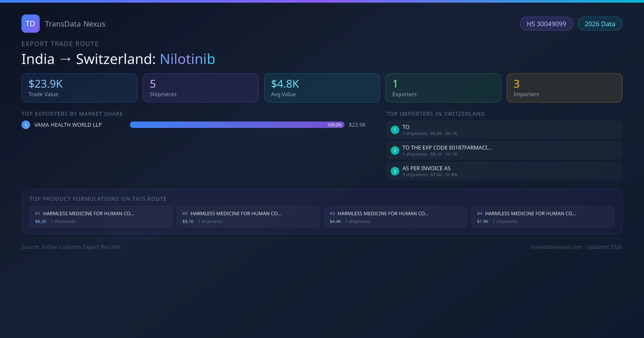Click the 100.0% market share bar

pyautogui.click(x=237, y=125)
